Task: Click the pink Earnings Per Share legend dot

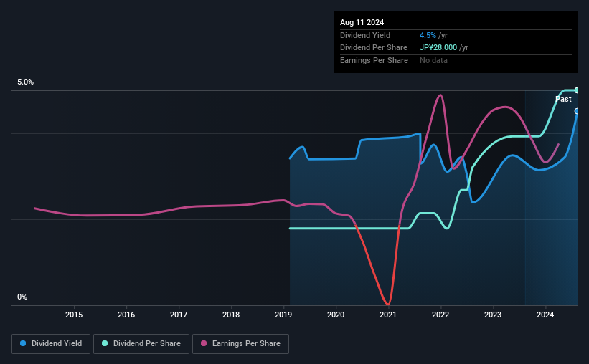Action: (204, 343)
